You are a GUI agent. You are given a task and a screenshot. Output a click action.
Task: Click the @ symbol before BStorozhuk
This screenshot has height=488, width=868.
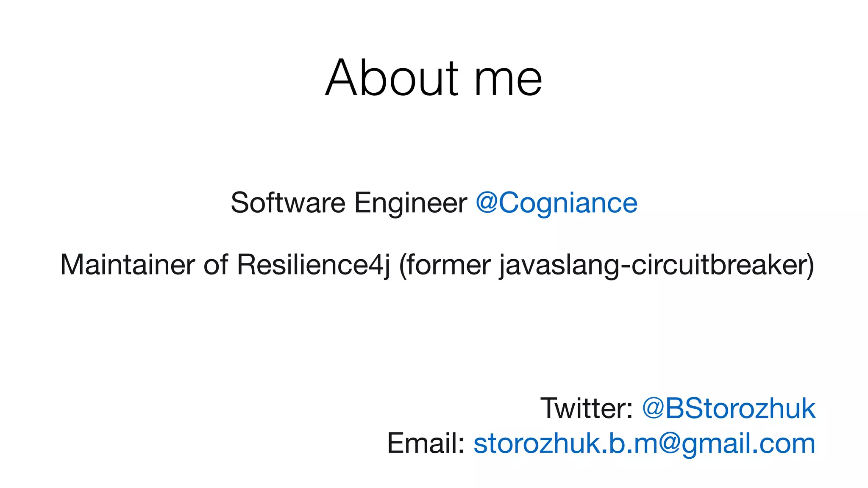653,408
